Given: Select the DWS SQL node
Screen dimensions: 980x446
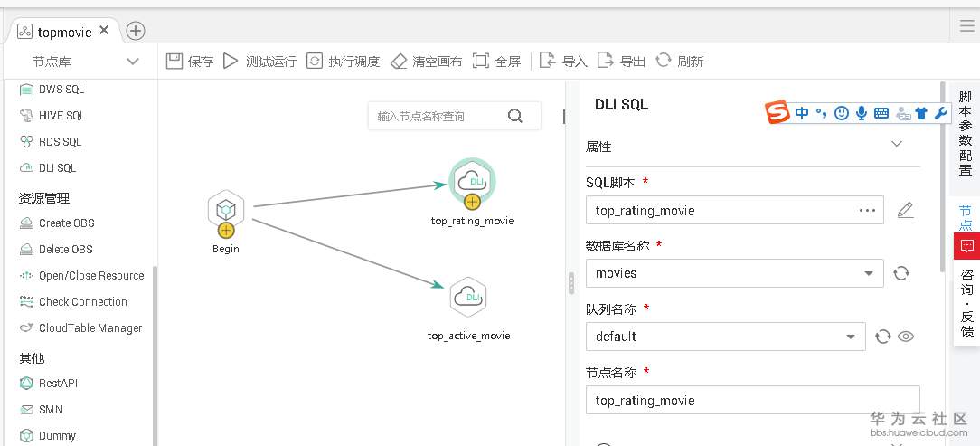Looking at the screenshot, I should tap(52, 90).
